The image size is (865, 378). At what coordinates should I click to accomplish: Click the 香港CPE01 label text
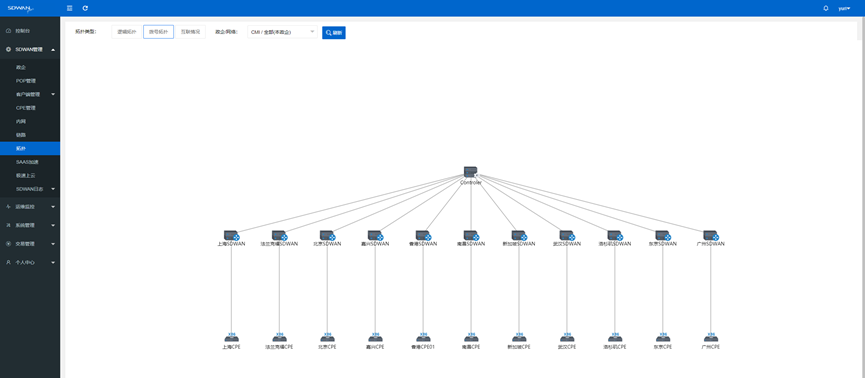[423, 347]
